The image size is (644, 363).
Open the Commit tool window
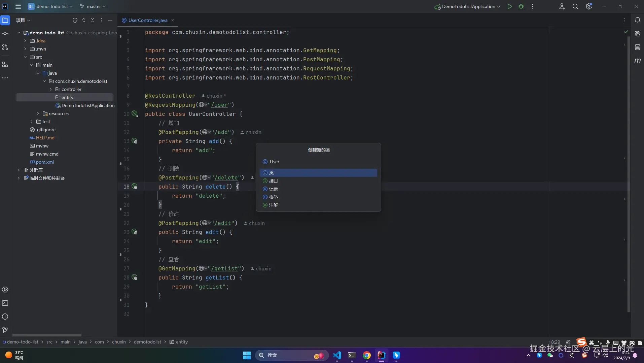pyautogui.click(x=5, y=34)
